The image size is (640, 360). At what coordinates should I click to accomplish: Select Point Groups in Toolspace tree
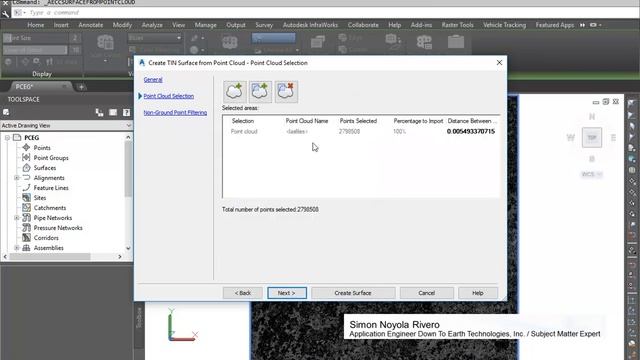pyautogui.click(x=51, y=158)
